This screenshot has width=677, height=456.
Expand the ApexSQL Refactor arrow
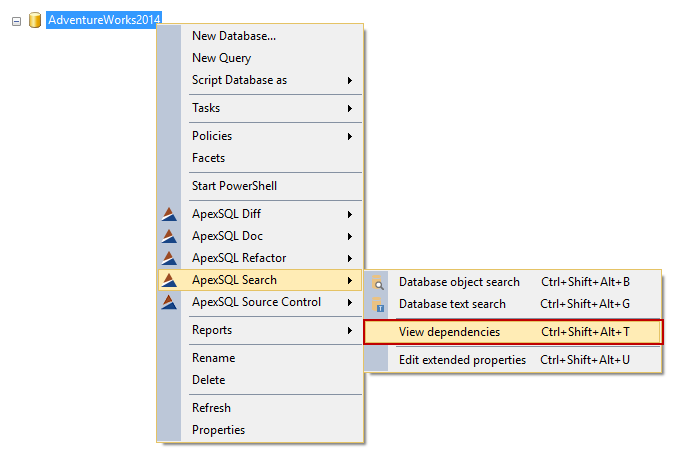click(x=350, y=259)
